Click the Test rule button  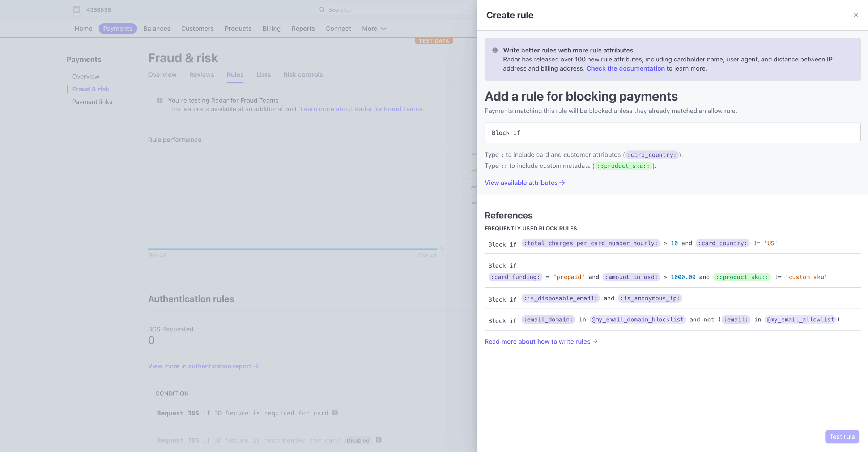(x=842, y=436)
